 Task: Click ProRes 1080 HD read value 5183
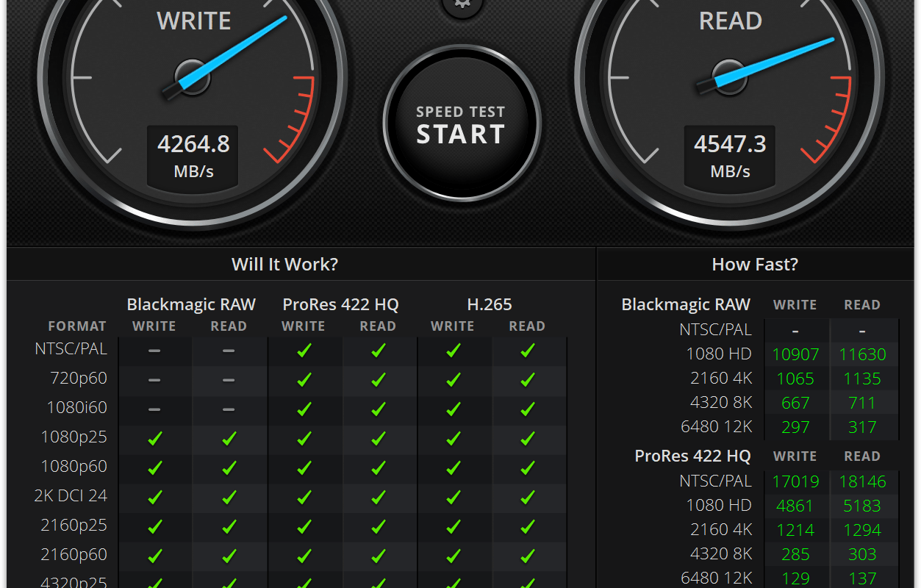[x=863, y=506]
